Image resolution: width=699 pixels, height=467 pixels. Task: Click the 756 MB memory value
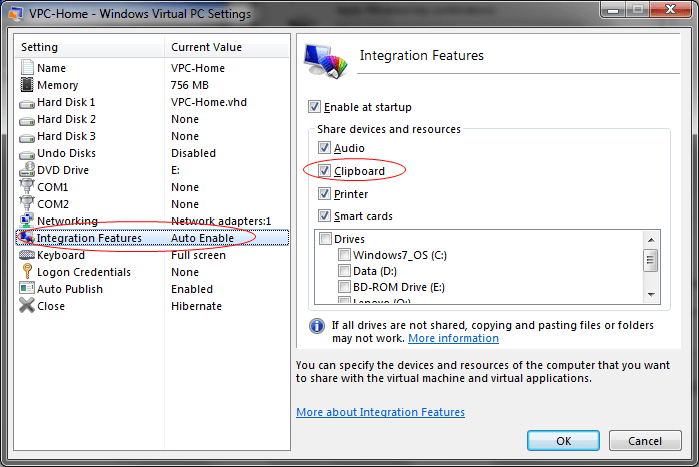click(x=189, y=85)
